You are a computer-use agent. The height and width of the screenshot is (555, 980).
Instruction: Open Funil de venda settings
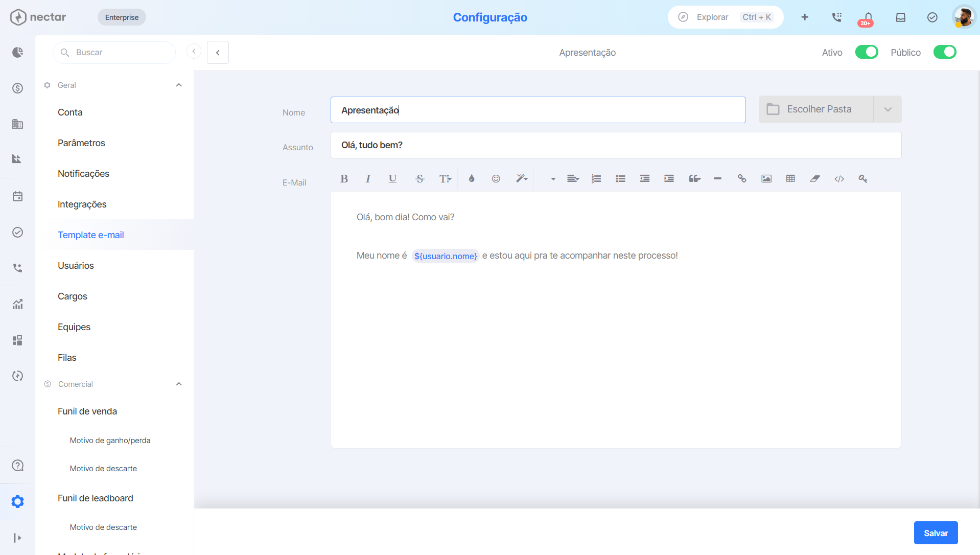[87, 411]
